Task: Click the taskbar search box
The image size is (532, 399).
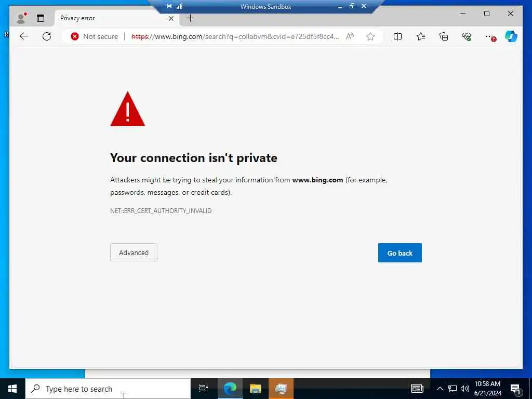Action: 108,389
